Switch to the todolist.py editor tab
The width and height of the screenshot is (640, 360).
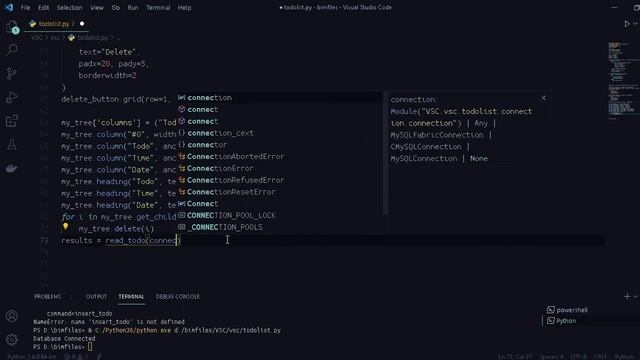[x=54, y=24]
